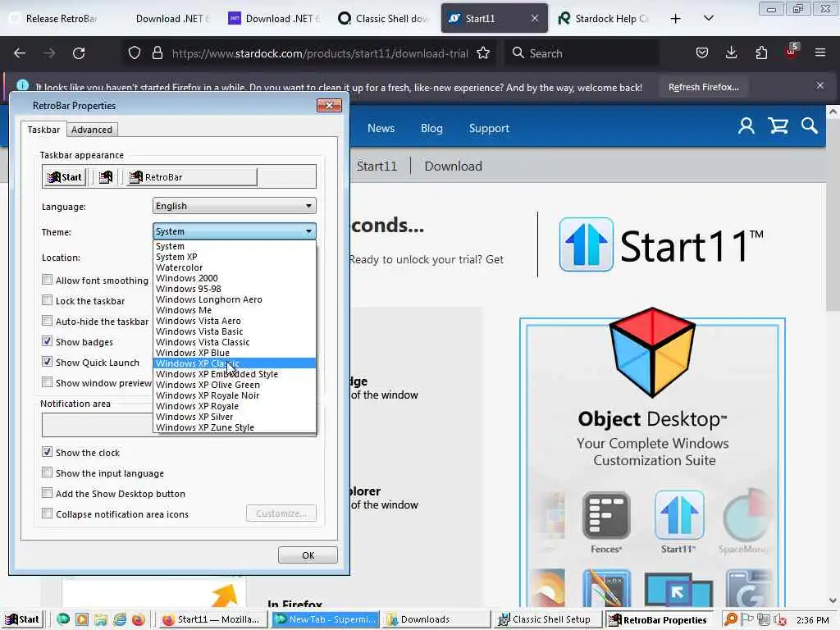Launch Firefox from the Quick Launch bar

(x=139, y=620)
